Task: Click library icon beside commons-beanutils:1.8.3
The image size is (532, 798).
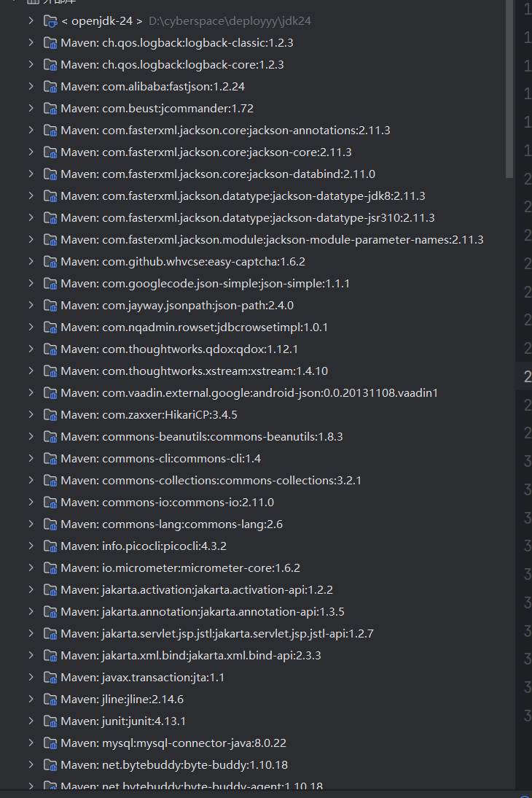Action: [x=50, y=437]
